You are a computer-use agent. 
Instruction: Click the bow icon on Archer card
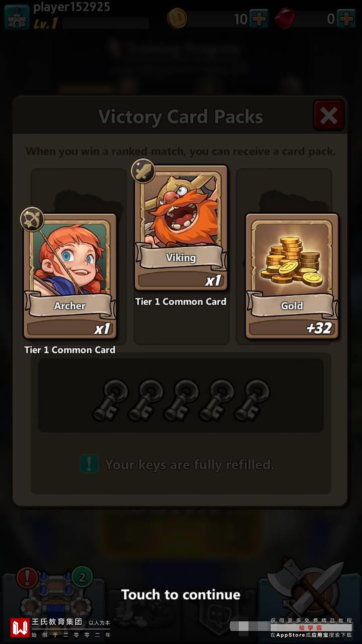pos(32,219)
